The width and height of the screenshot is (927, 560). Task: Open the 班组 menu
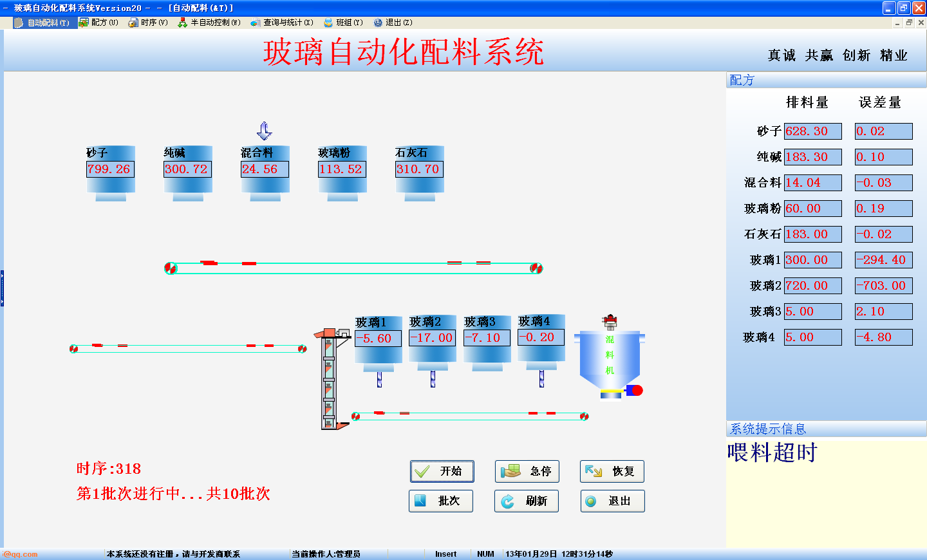coord(344,23)
